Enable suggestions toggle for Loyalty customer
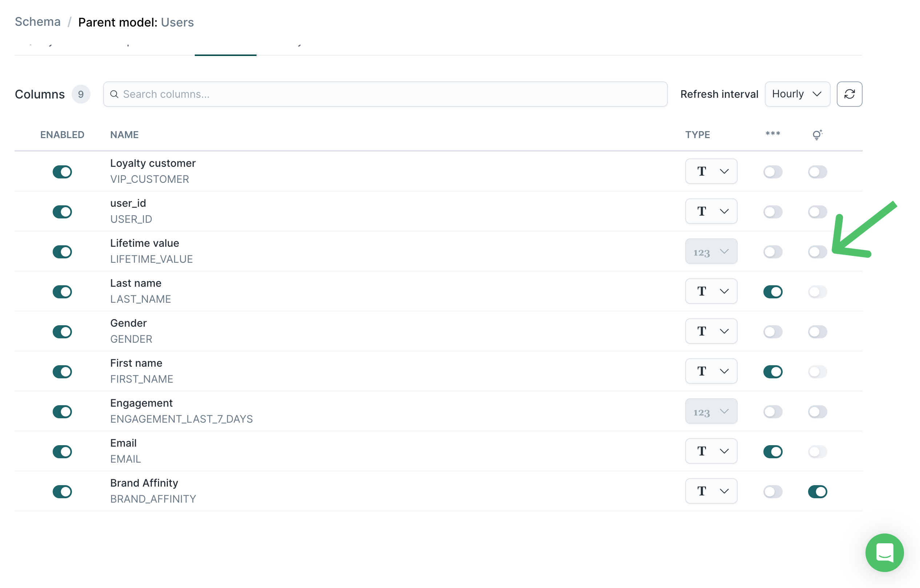The image size is (920, 588). (817, 172)
